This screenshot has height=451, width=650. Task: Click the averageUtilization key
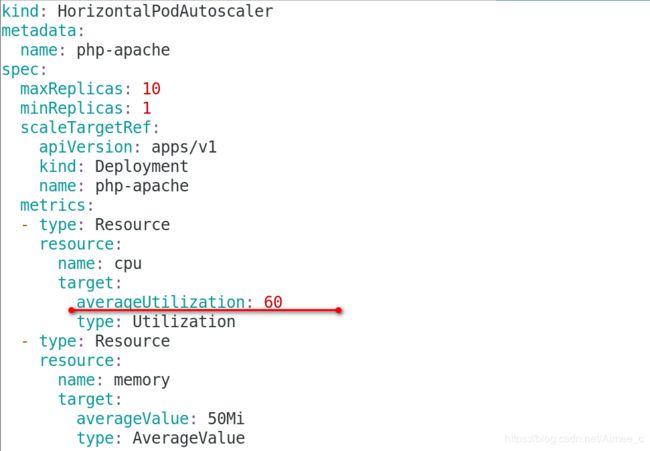[160, 302]
